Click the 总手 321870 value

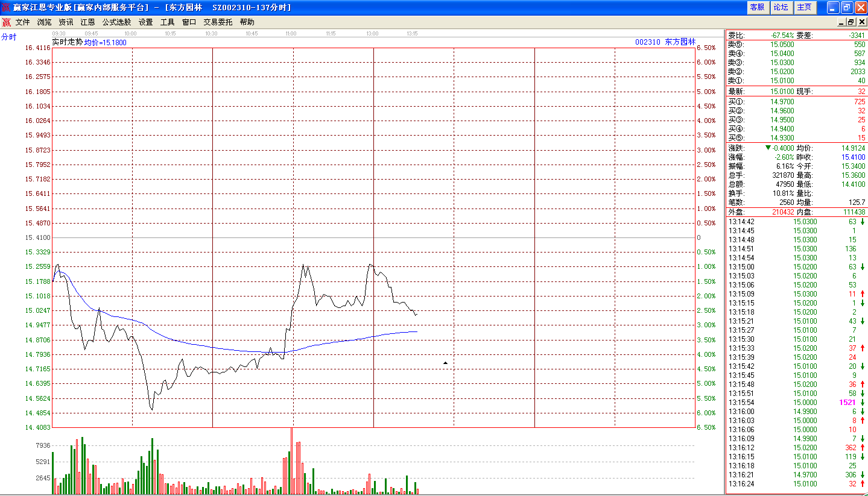[x=784, y=175]
